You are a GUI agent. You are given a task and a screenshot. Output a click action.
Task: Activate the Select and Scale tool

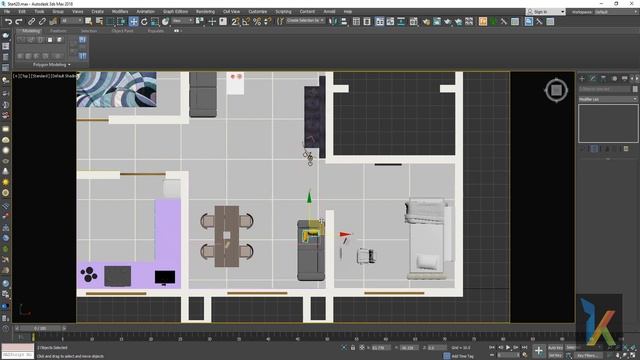point(155,21)
